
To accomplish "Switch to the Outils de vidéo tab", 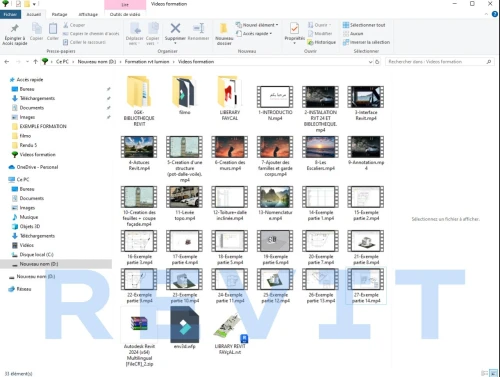I will point(125,14).
